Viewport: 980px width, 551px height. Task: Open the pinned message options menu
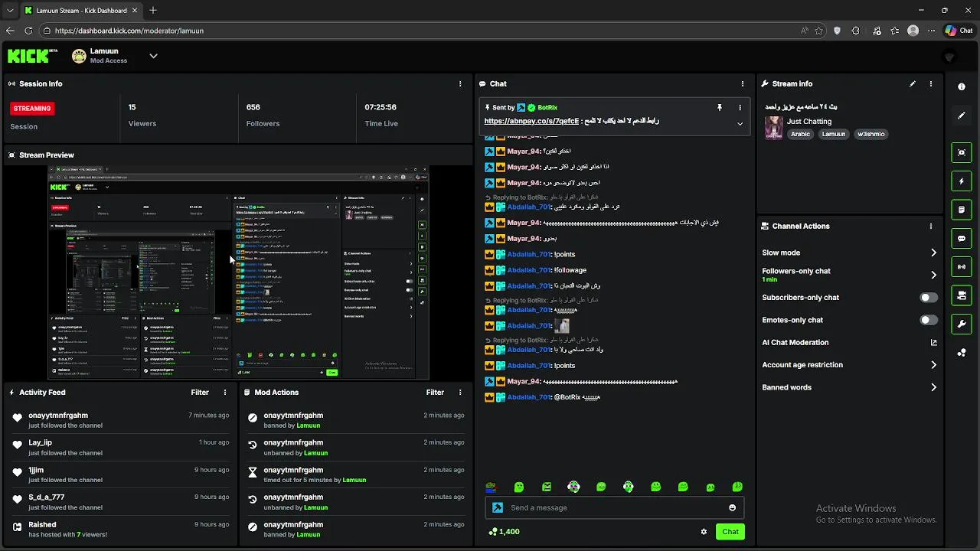coord(740,108)
